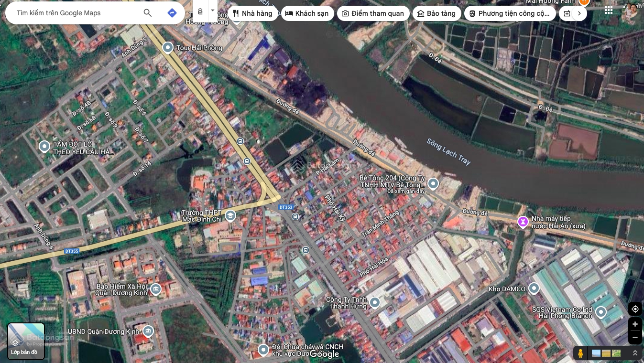Toggle map layer via Lớp bản đồ

tap(26, 341)
